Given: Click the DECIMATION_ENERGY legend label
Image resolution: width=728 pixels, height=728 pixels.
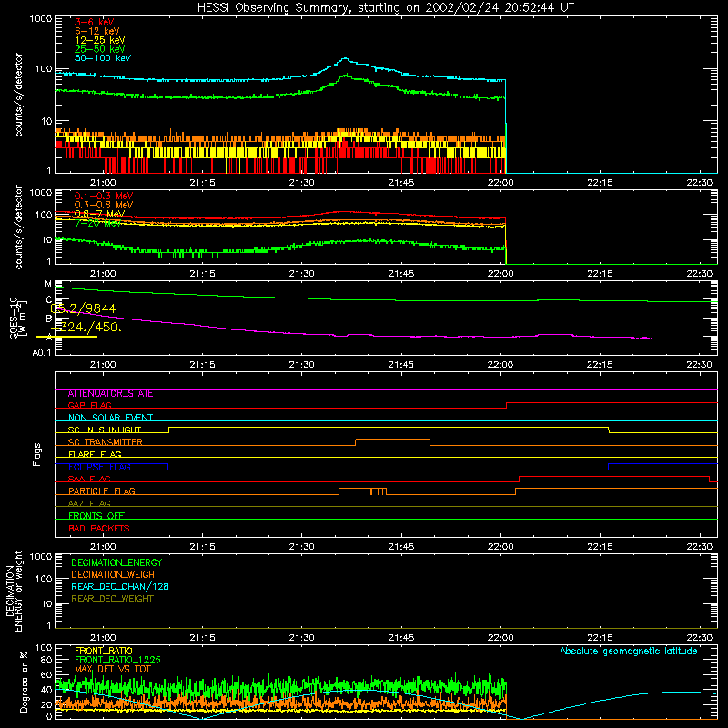Looking at the screenshot, I should click(116, 562).
